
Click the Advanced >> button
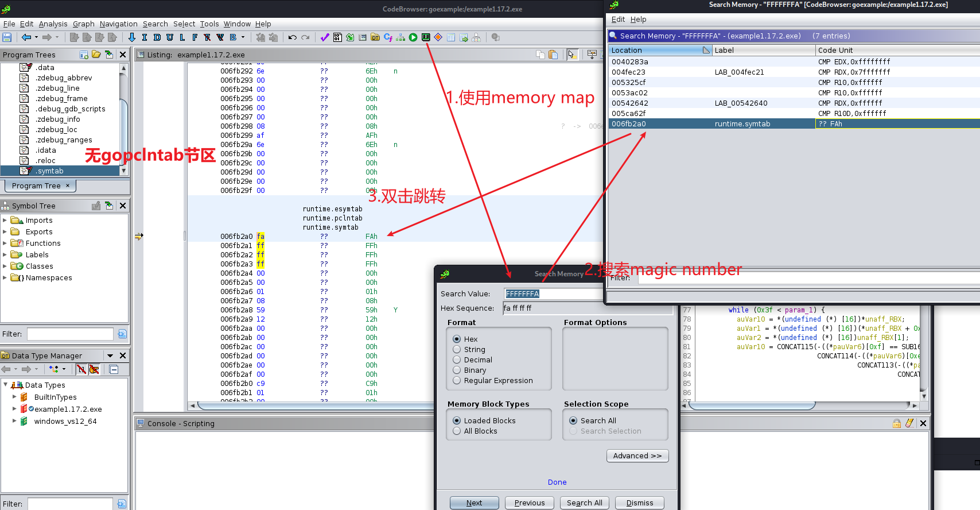637,455
